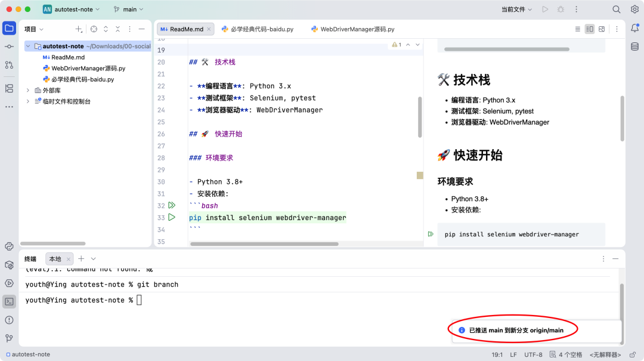The height and width of the screenshot is (361, 644).
Task: Click UTF-8 encoding in status bar
Action: pos(533,354)
